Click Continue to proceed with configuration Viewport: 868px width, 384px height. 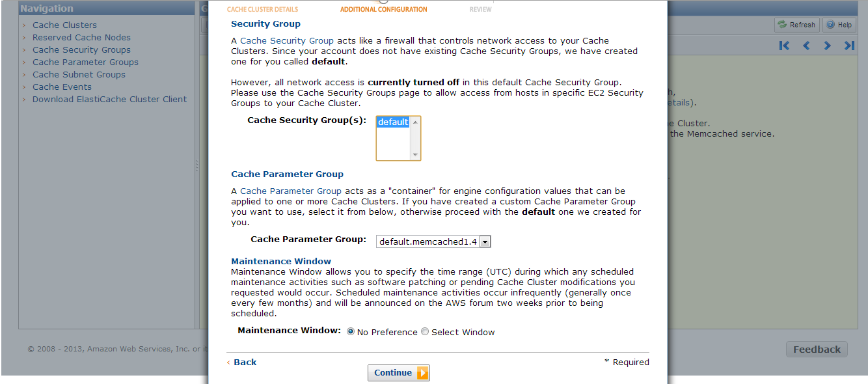(x=394, y=373)
